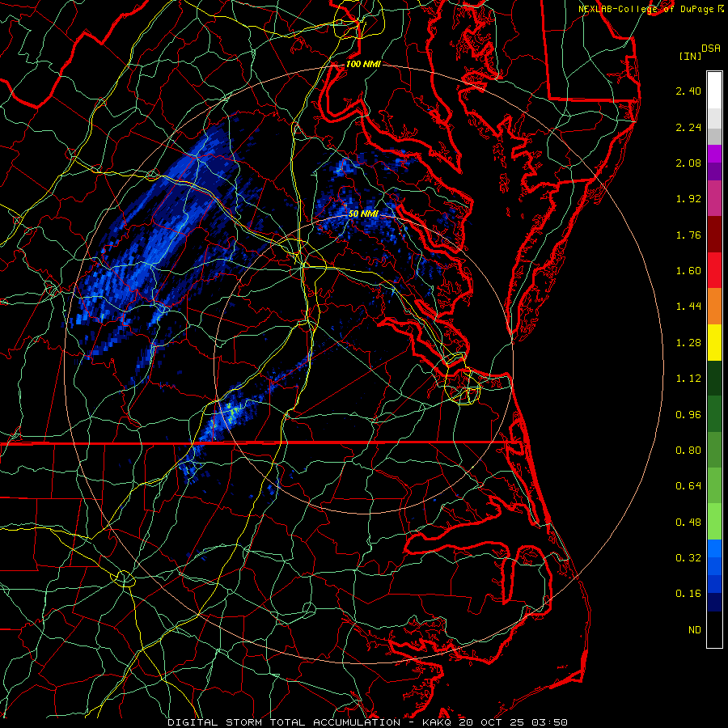This screenshot has width=728, height=728.
Task: Click the 0.32 legend value
Action: tap(688, 558)
